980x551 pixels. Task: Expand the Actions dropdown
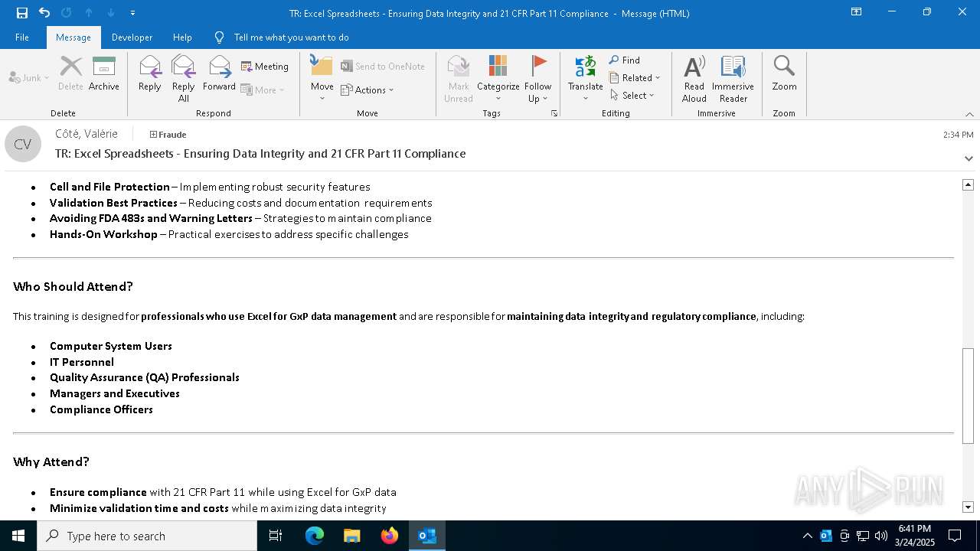pyautogui.click(x=367, y=90)
